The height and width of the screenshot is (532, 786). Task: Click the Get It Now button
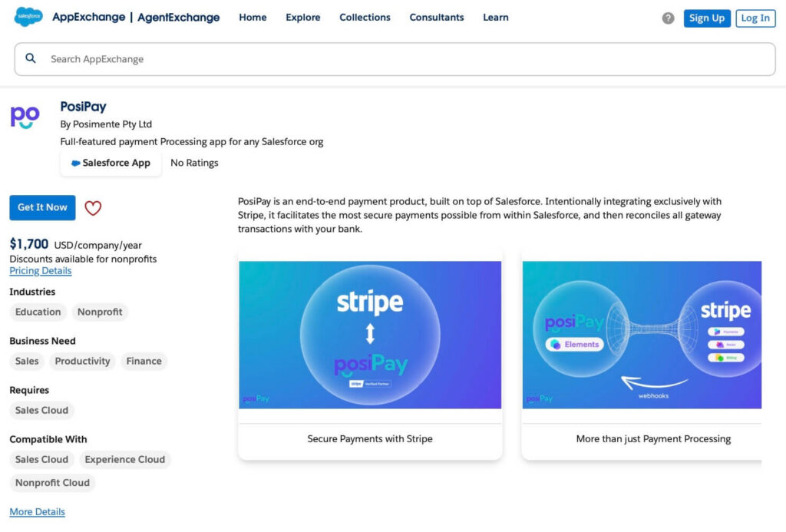(43, 207)
